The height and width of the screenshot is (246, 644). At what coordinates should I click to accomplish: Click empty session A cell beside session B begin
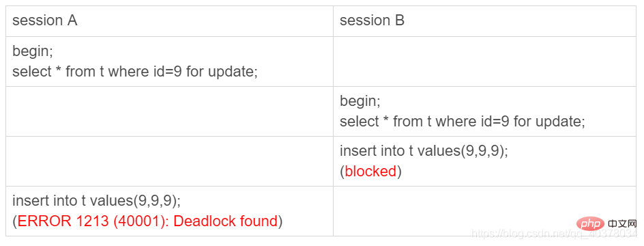169,111
